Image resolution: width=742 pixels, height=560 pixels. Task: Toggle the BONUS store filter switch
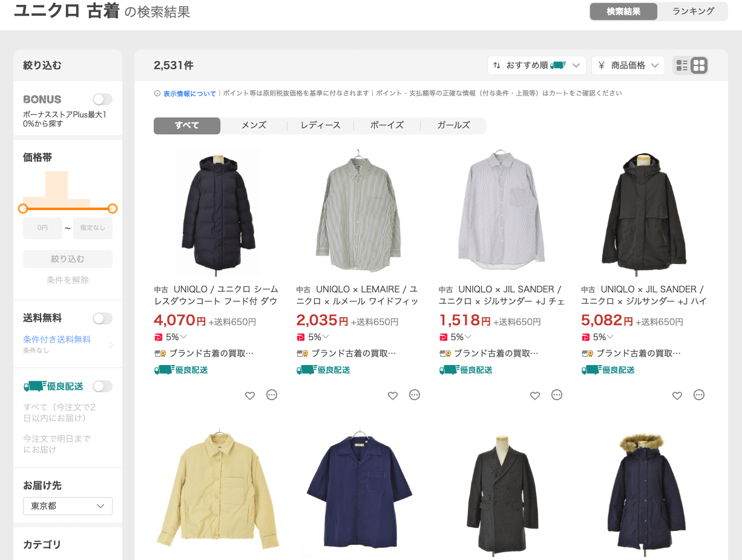(102, 99)
